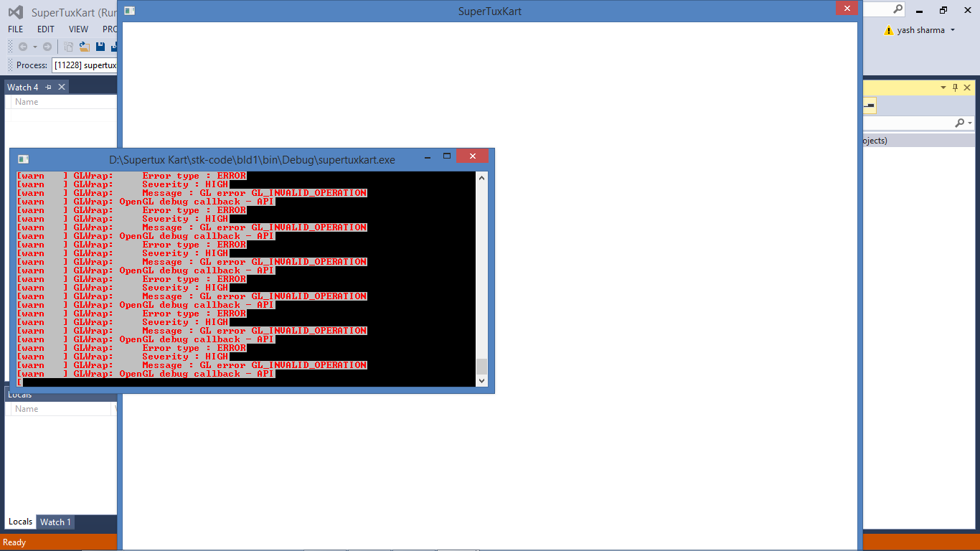Expand the right panel window options arrow
The image size is (980, 551).
click(x=943, y=88)
